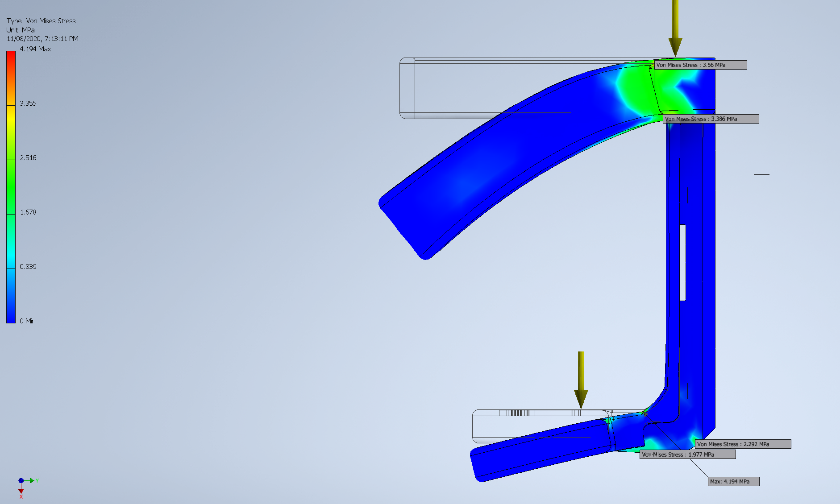Click the 4.194 Max legend value
This screenshot has height=504, width=840.
[x=35, y=49]
